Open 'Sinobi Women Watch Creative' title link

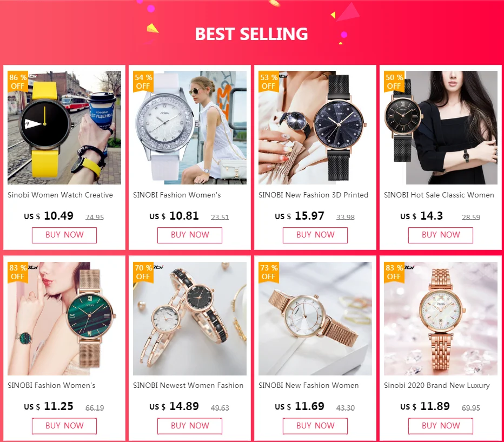pyautogui.click(x=60, y=195)
